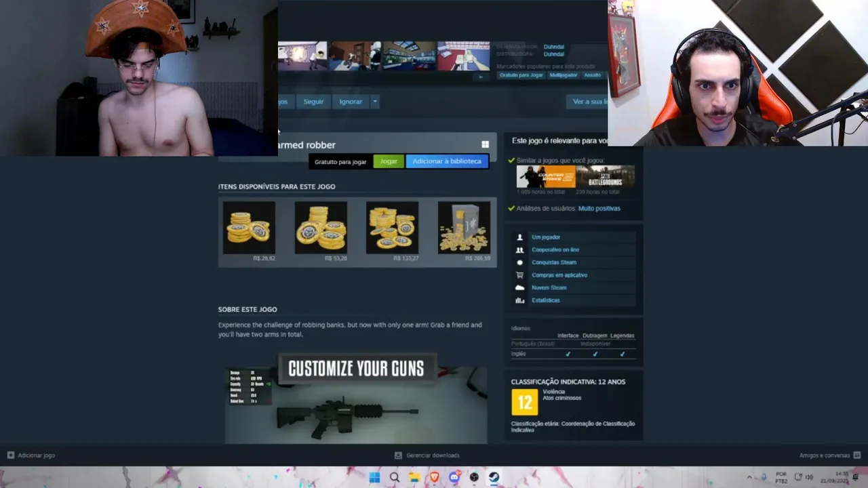Click Adicionar à biblioteca button
The image size is (868, 488).
coord(447,161)
